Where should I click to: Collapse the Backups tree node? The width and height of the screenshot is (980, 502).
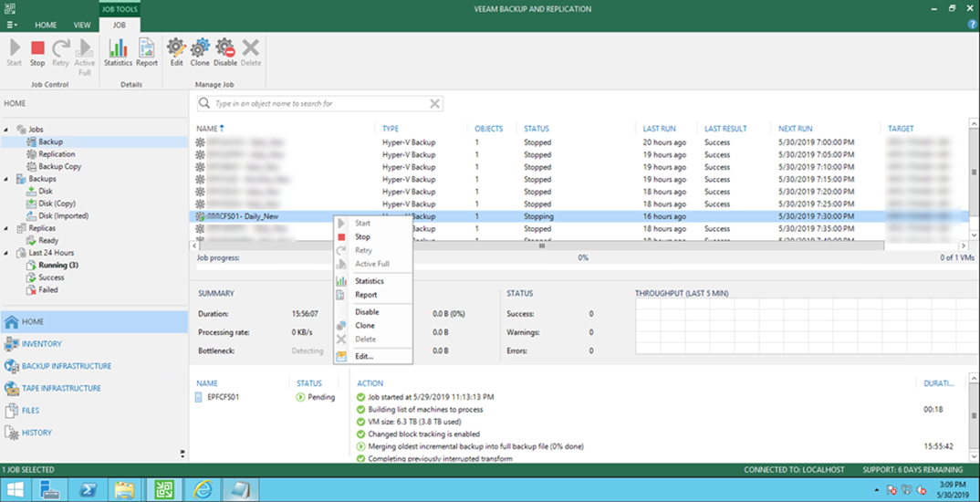click(6, 179)
